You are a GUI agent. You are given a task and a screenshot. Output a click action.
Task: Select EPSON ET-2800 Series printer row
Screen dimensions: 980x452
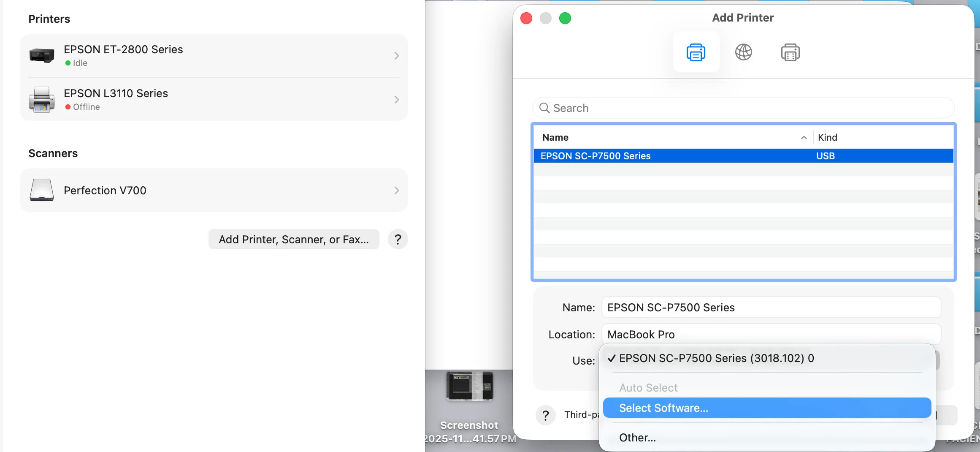[x=214, y=56]
